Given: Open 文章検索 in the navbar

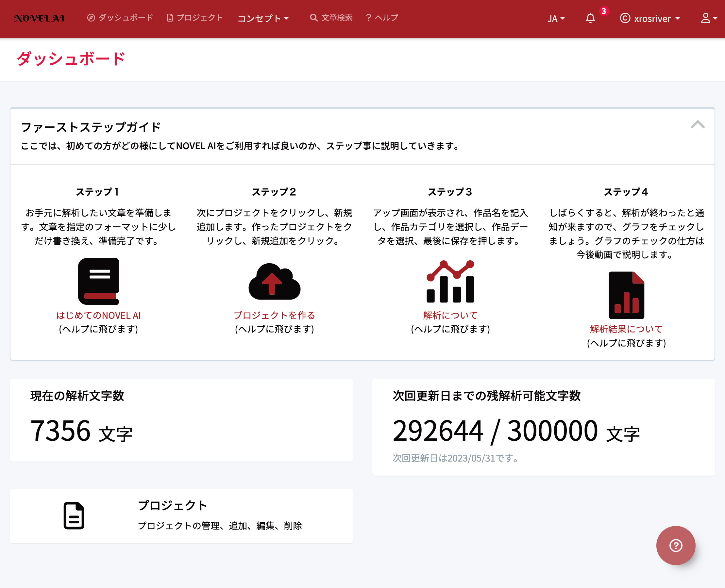Looking at the screenshot, I should pos(331,18).
